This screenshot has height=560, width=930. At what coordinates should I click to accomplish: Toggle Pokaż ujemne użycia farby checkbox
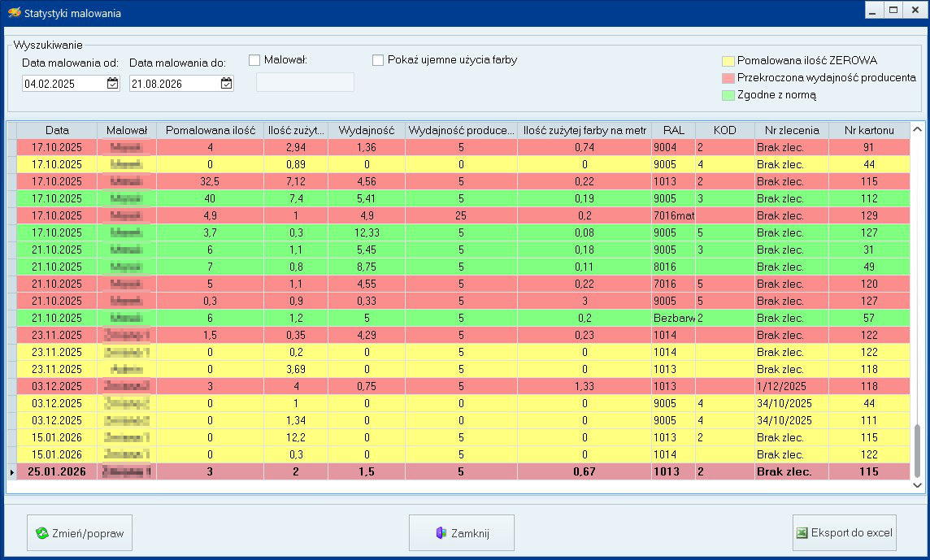point(378,60)
